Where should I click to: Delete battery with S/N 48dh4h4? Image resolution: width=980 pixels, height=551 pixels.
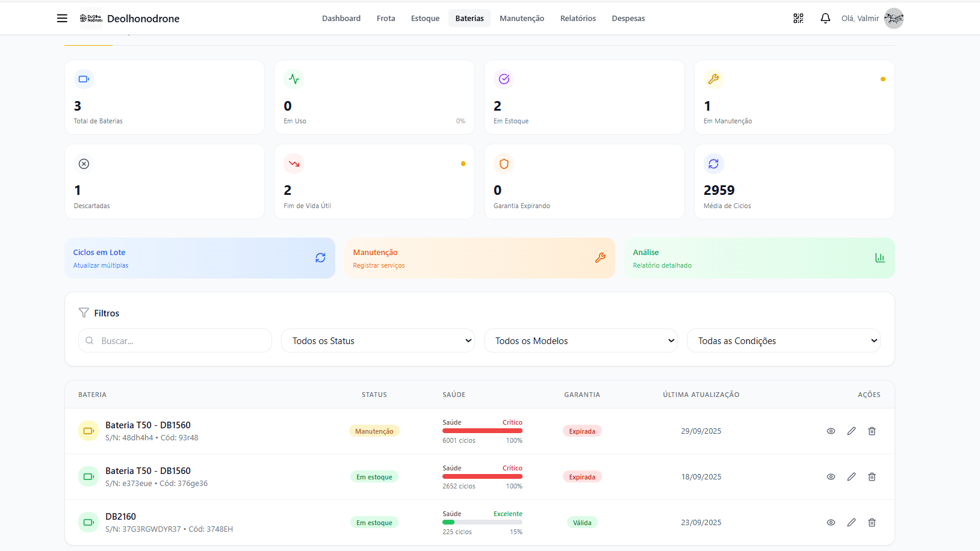coord(872,431)
